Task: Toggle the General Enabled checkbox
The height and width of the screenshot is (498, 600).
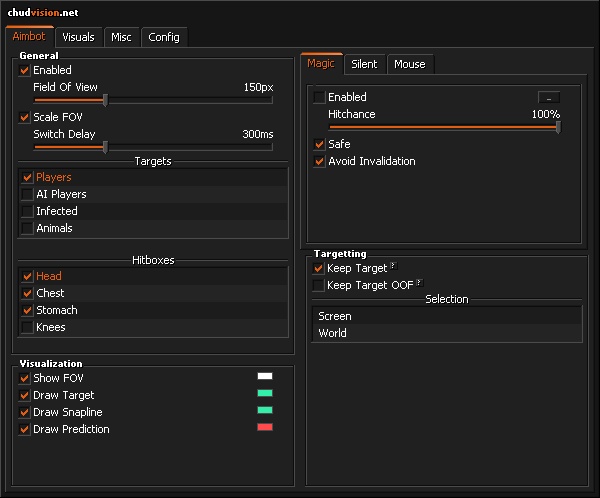Action: point(24,70)
